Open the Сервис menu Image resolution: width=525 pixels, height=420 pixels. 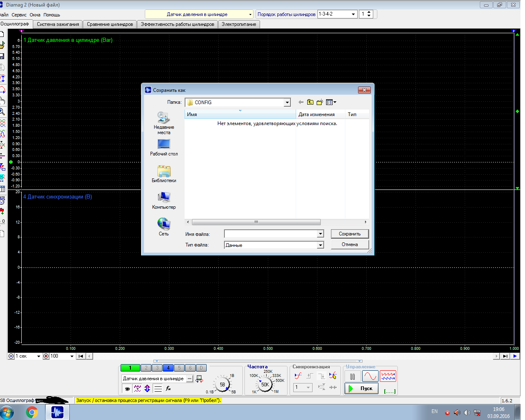pyautogui.click(x=19, y=15)
